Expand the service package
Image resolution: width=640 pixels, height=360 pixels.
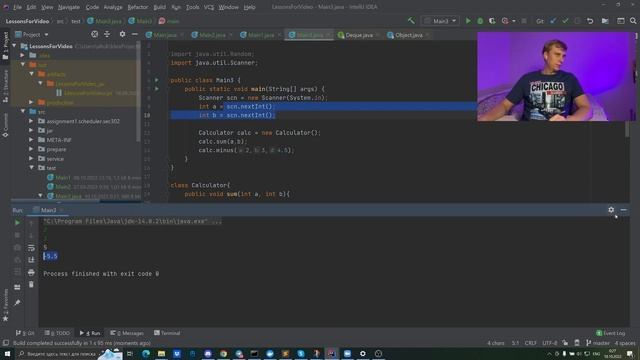tap(31, 158)
